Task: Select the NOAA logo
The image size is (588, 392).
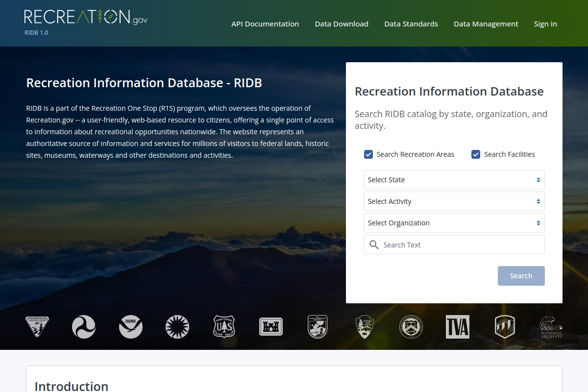Action: [131, 327]
